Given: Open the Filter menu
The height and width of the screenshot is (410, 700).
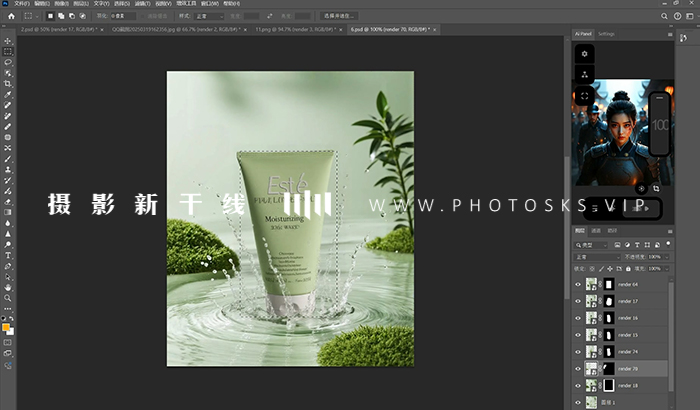Looking at the screenshot, I should (x=142, y=4).
